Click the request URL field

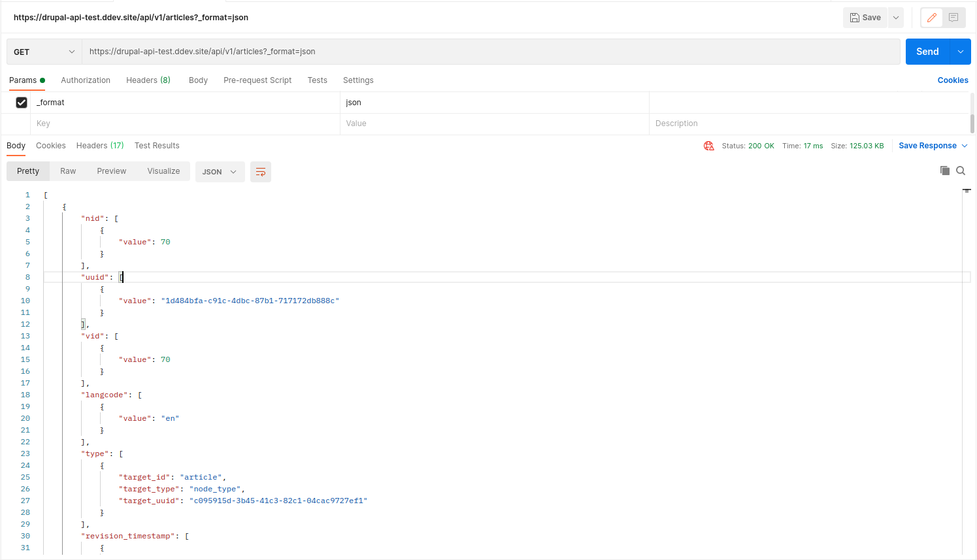coord(491,52)
